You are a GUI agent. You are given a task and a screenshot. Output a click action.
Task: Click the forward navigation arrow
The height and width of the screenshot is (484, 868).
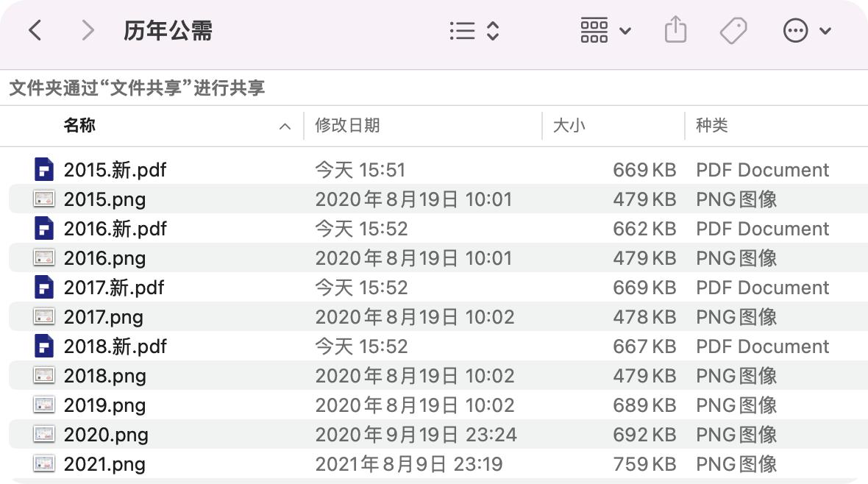tap(87, 30)
